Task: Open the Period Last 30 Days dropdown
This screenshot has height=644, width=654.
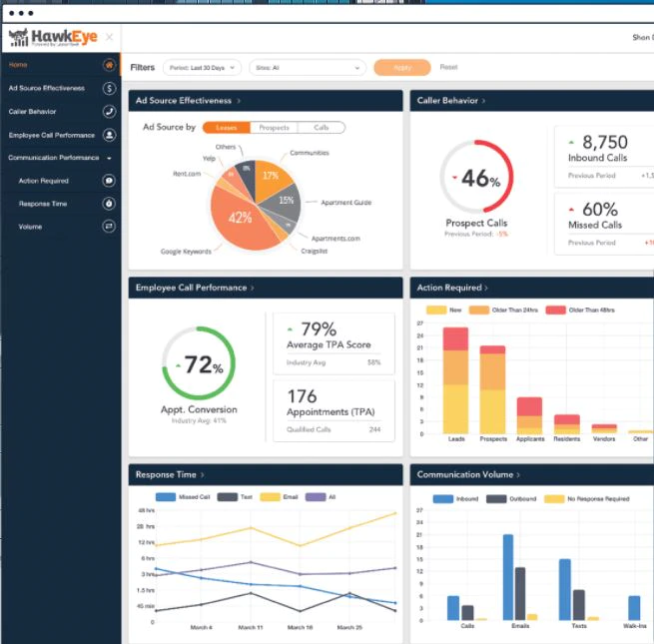Action: tap(203, 68)
